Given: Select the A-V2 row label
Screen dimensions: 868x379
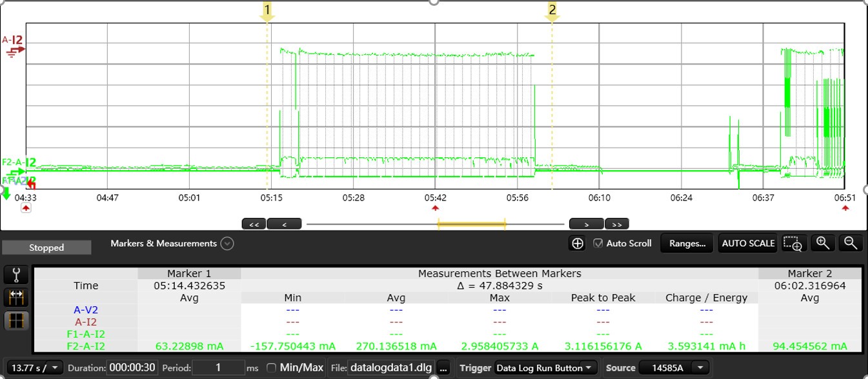Looking at the screenshot, I should pos(86,310).
